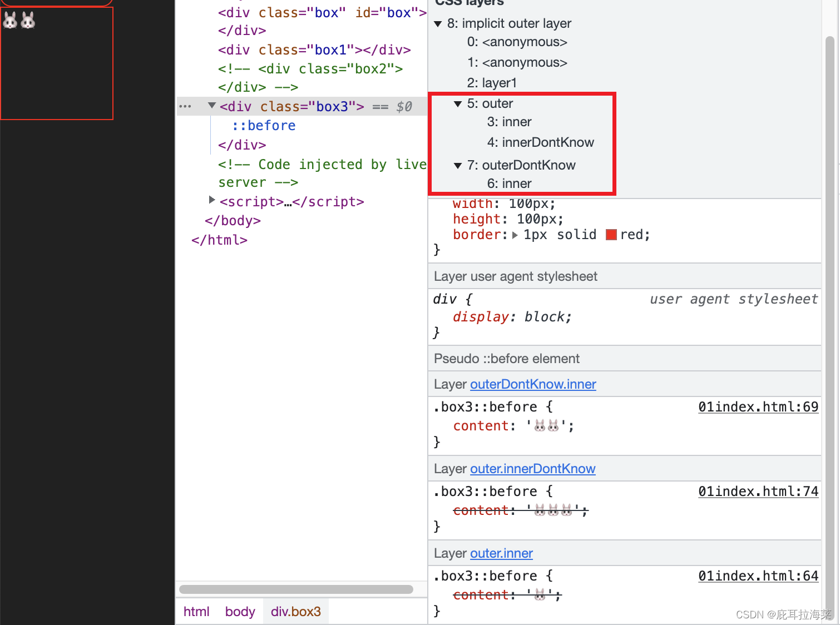Open the outer.inner layer link
The image size is (840, 625).
[501, 553]
